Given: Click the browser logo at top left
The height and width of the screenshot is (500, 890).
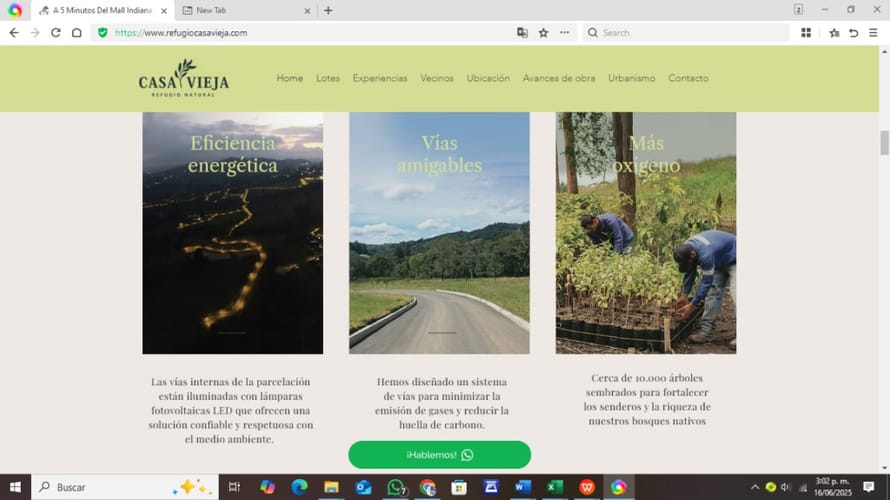Looking at the screenshot, I should click(15, 10).
